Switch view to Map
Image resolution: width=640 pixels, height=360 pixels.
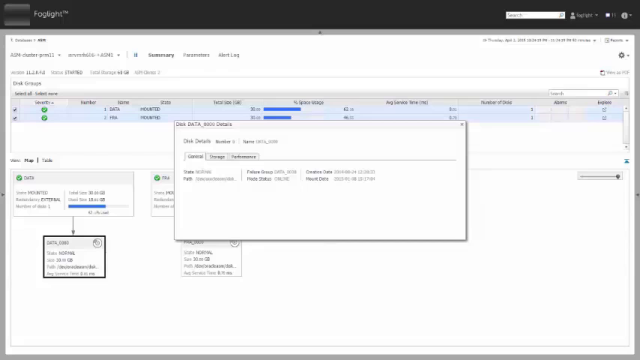pos(29,160)
